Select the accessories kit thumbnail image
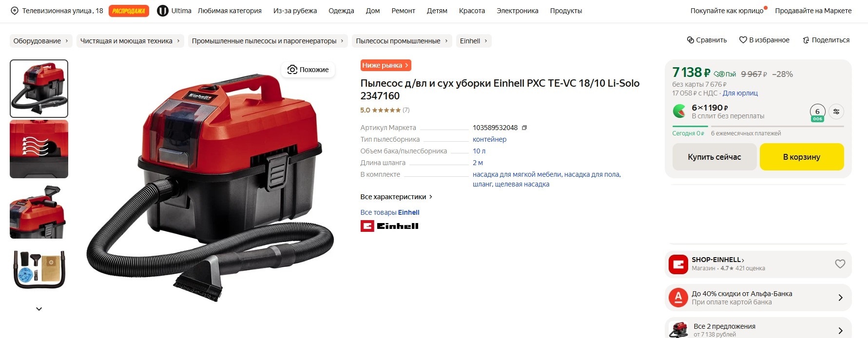The width and height of the screenshot is (868, 338). click(39, 269)
